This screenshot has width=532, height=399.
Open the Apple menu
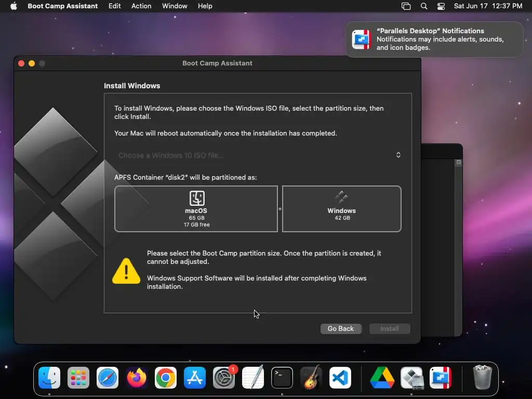click(x=14, y=6)
